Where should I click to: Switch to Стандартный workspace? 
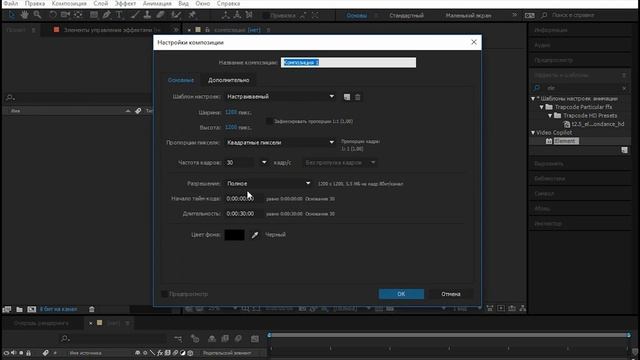click(x=407, y=16)
